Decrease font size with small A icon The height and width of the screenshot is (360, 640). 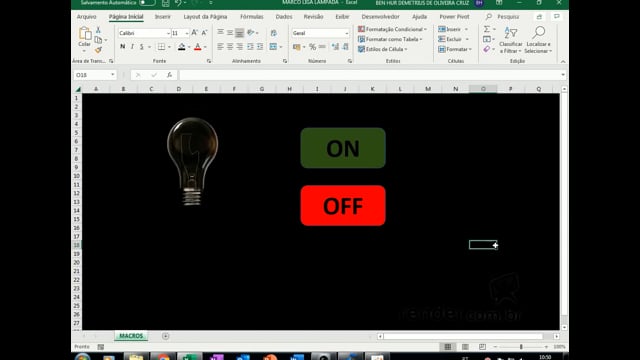(204, 33)
